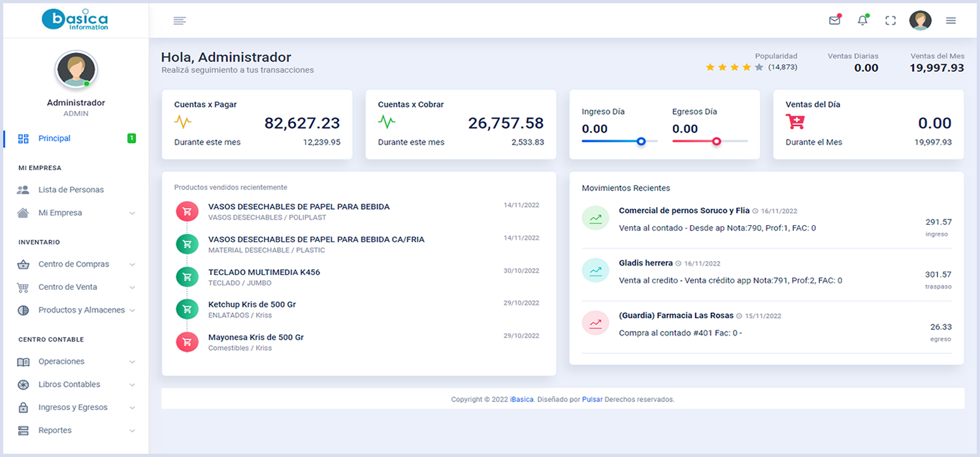This screenshot has height=457, width=980.
Task: Click the cart icon beside TECLADO MULTIMEDIA K456
Action: tap(187, 277)
